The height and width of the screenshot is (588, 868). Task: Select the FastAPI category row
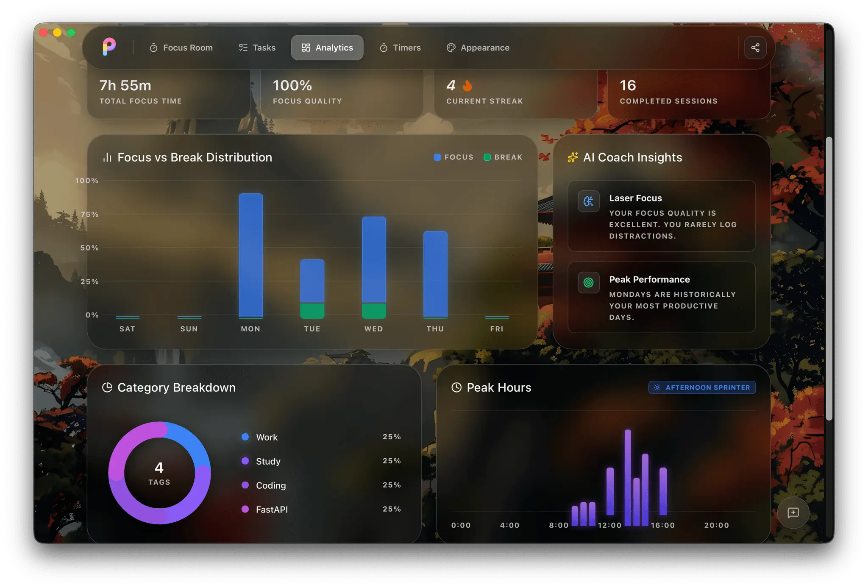click(x=321, y=509)
